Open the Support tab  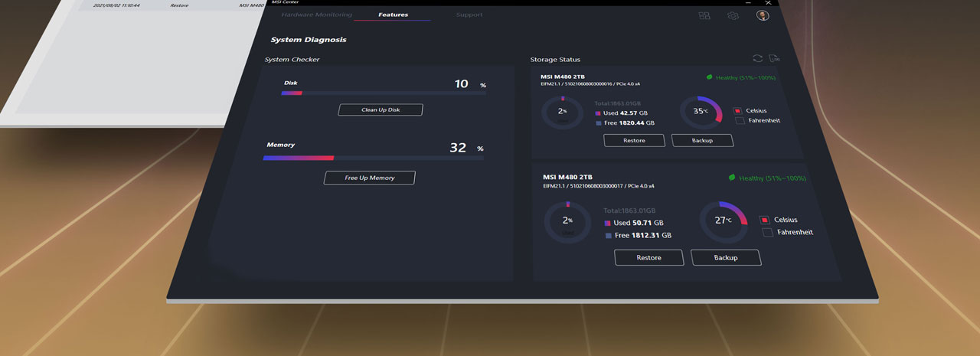469,15
